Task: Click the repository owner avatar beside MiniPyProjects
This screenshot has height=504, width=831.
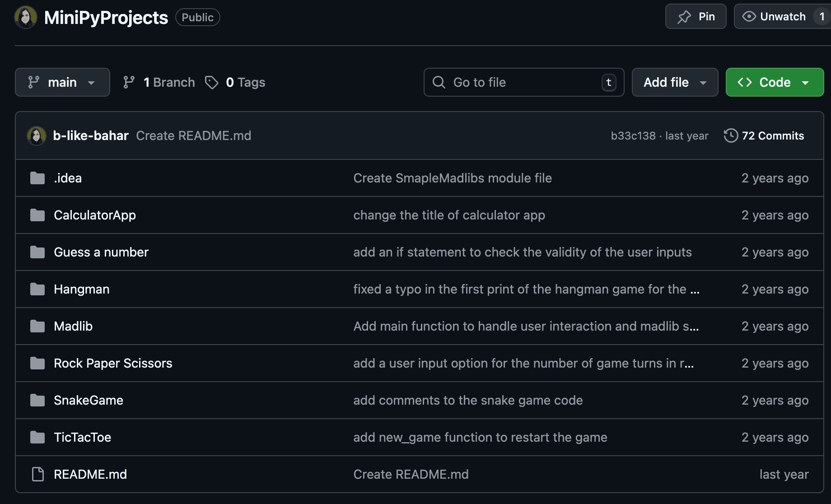Action: click(26, 17)
